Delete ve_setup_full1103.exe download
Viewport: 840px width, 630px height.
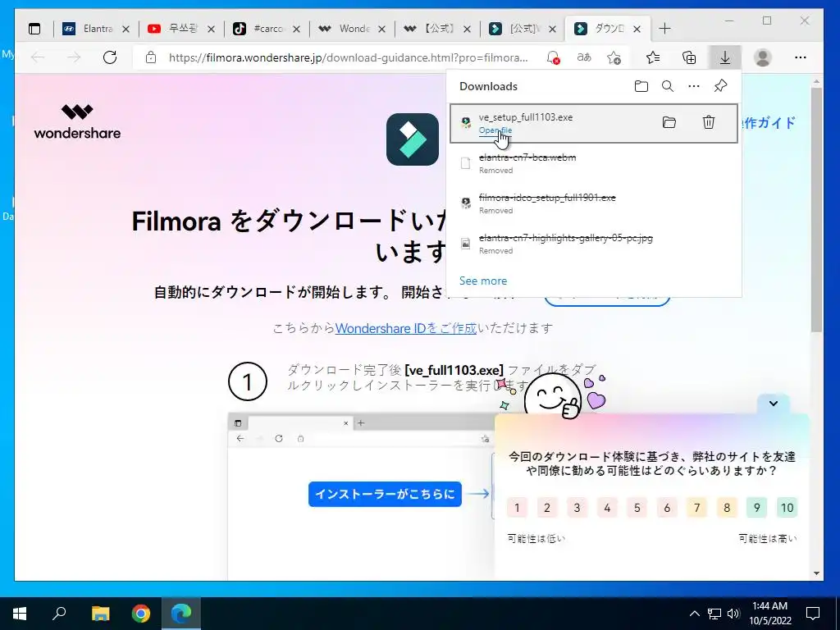[x=709, y=123]
